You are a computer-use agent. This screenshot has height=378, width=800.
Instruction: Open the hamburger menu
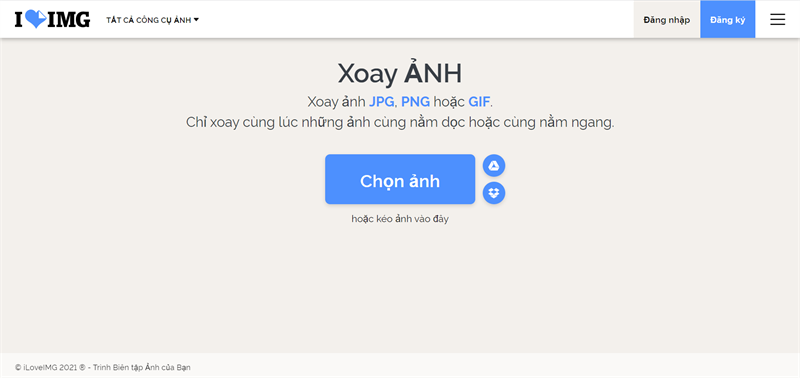[x=778, y=20]
